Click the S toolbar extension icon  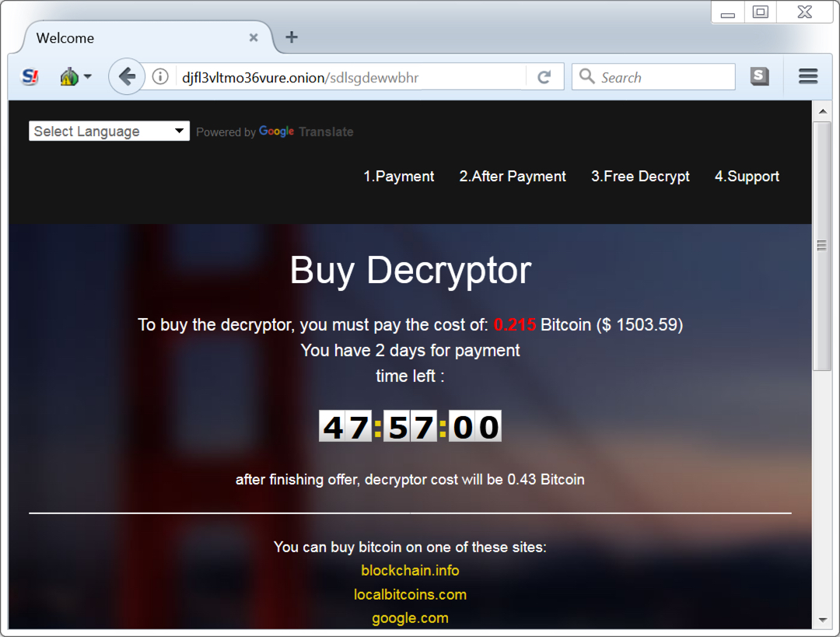click(x=759, y=77)
